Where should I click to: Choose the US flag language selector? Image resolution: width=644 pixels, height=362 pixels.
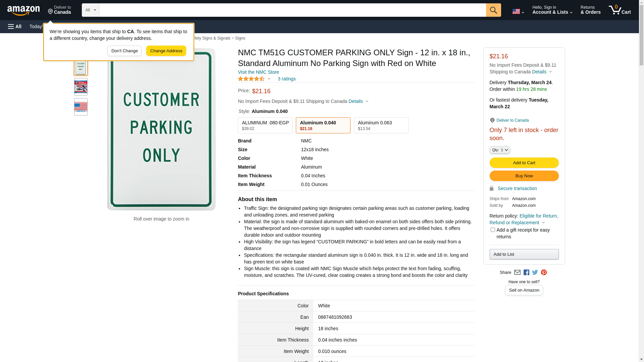(x=518, y=11)
